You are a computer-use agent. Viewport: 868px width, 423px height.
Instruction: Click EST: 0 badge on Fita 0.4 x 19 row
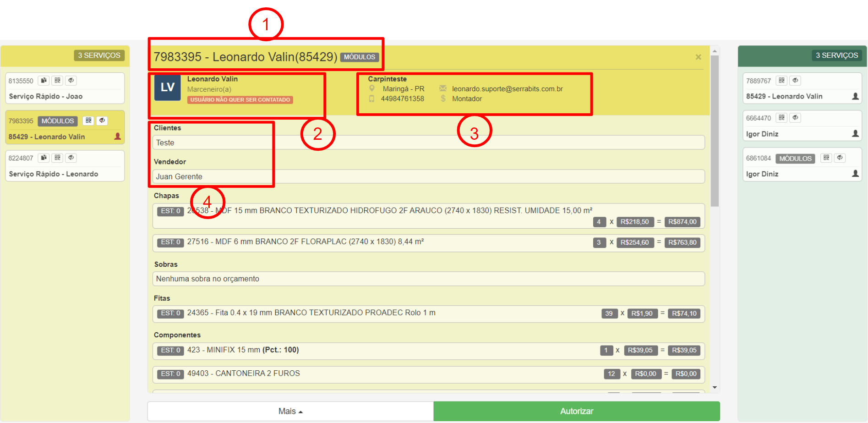coord(170,313)
